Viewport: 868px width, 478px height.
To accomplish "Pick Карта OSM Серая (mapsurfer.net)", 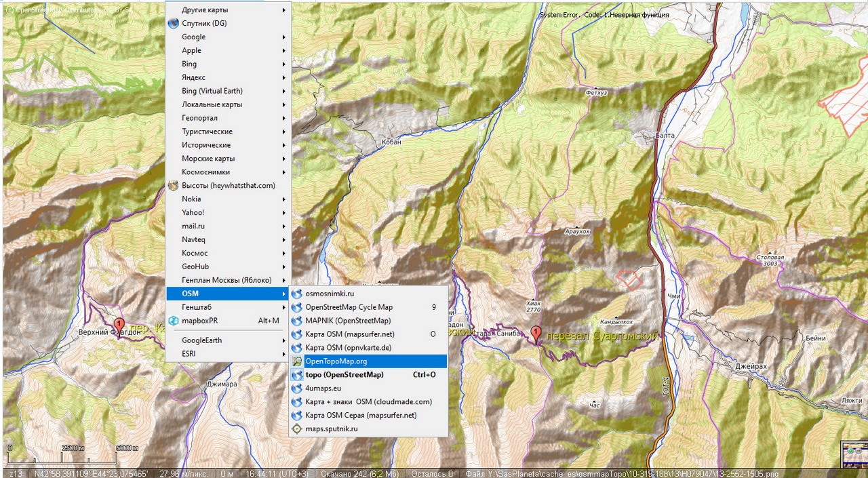I will (360, 415).
